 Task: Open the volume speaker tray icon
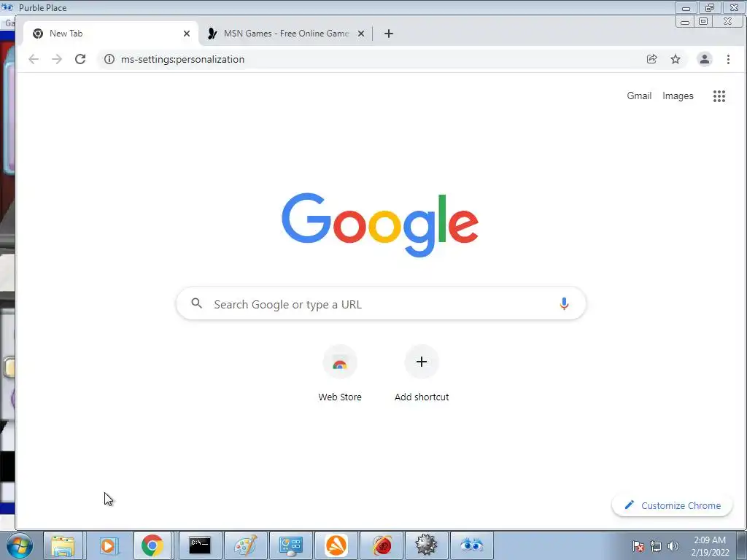673,546
